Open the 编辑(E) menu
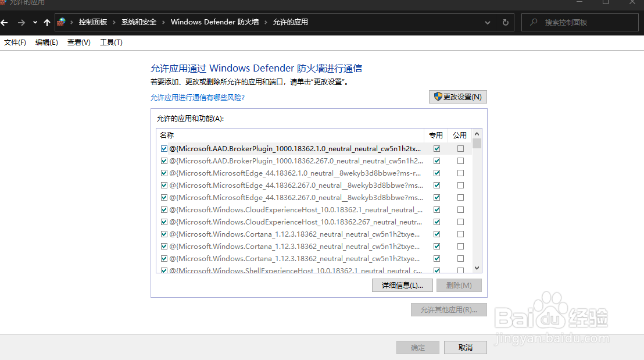Screen dimensions: 644x360 pyautogui.click(x=46, y=42)
